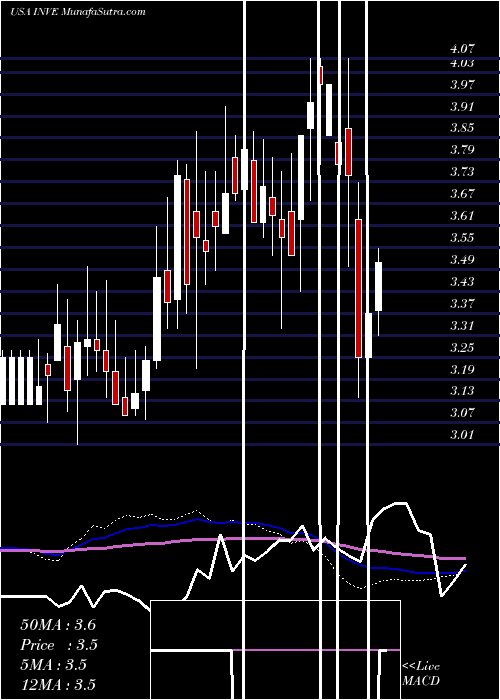Click the 3.25 price axis label
The width and height of the screenshot is (500, 700).
pos(462,347)
